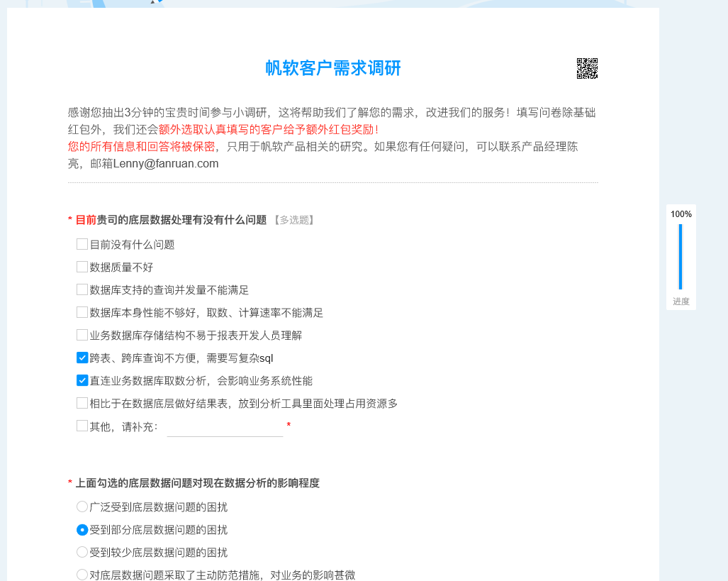This screenshot has width=728, height=581.
Task: Select '受到部分底层数据问题的困扰' radio button
Action: (82, 529)
